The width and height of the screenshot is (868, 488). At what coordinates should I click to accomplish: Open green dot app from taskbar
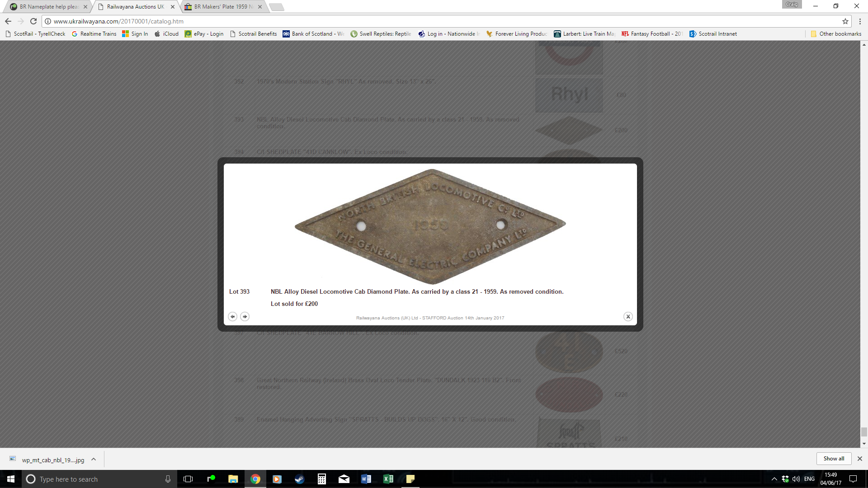click(211, 479)
